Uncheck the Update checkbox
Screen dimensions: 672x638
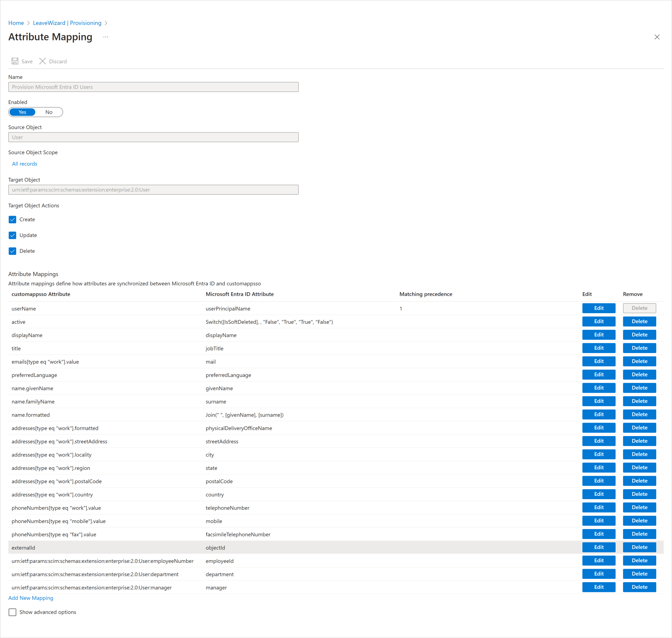pos(12,235)
